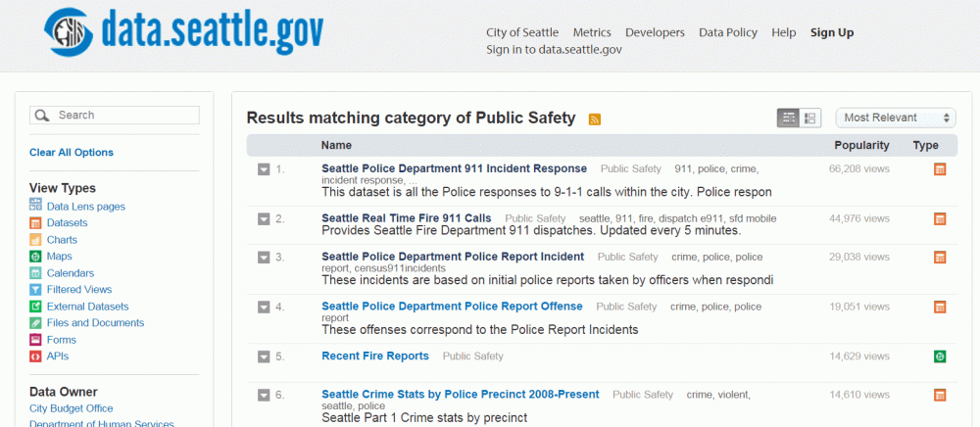The width and height of the screenshot is (980, 427).
Task: Open the Most Relevant sort dropdown
Action: click(896, 118)
